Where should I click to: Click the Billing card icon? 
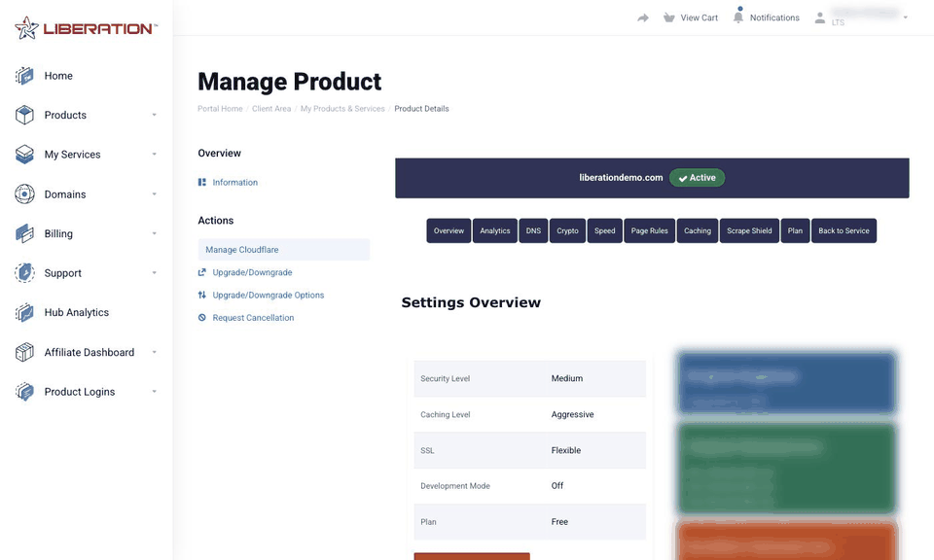24,233
